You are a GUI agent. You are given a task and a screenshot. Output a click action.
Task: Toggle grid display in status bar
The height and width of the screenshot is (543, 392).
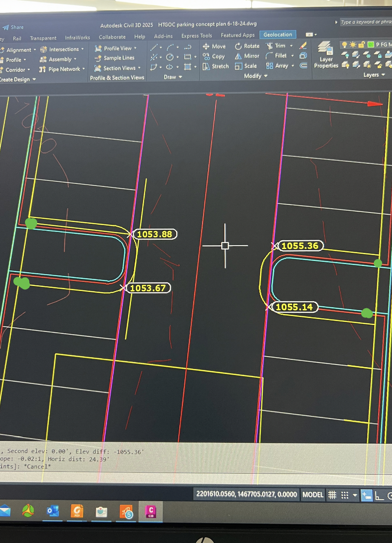coord(332,495)
